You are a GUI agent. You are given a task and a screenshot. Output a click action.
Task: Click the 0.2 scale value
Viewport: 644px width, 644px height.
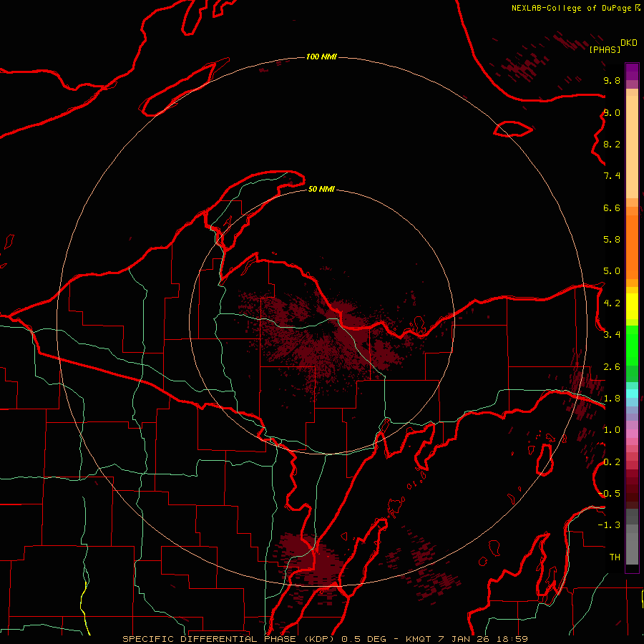[612, 462]
